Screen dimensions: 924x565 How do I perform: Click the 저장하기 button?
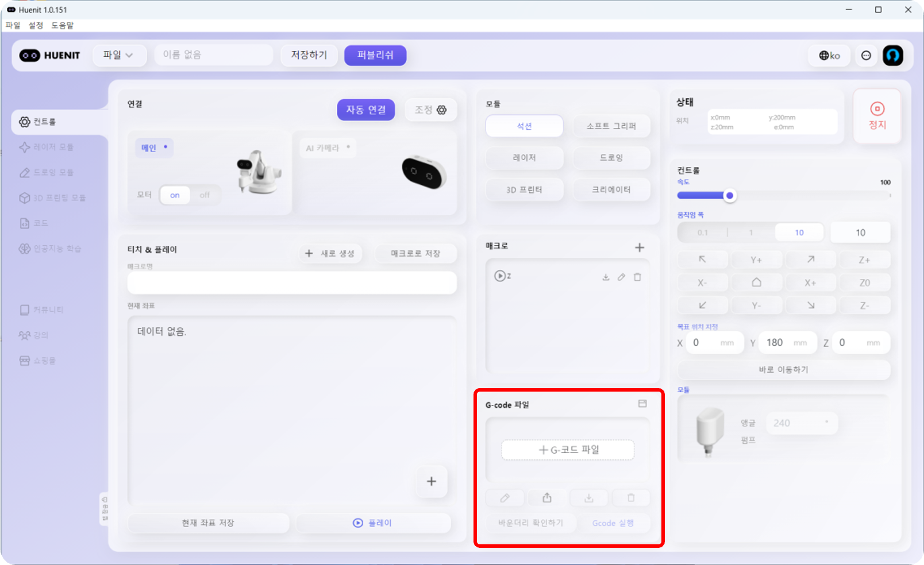pyautogui.click(x=309, y=55)
